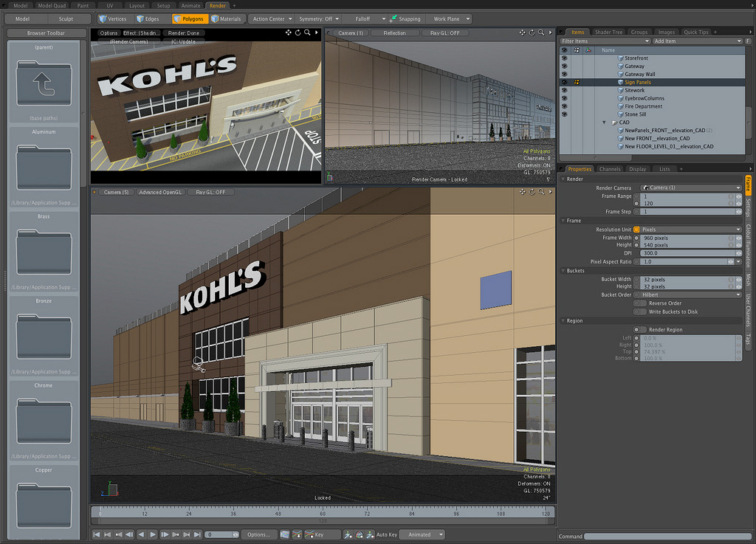This screenshot has height=544, width=756.
Task: Click the zoom magnifier in the Camera (5) viewport
Action: click(x=541, y=192)
